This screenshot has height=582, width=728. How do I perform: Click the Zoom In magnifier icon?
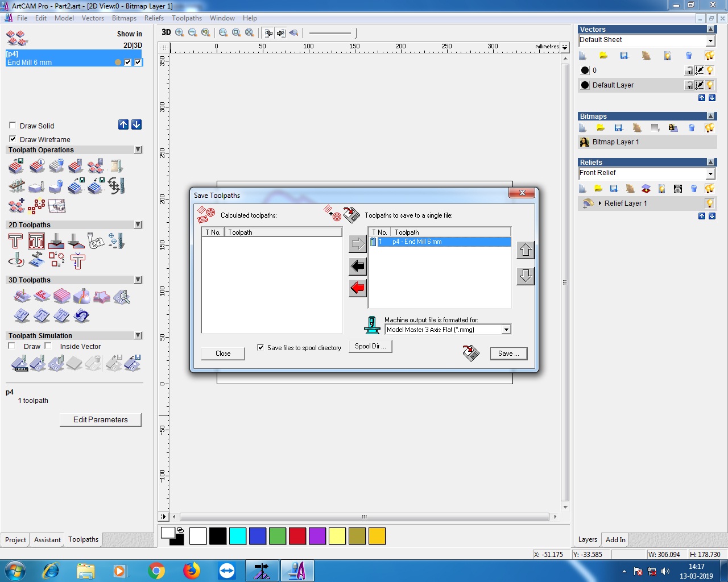180,33
